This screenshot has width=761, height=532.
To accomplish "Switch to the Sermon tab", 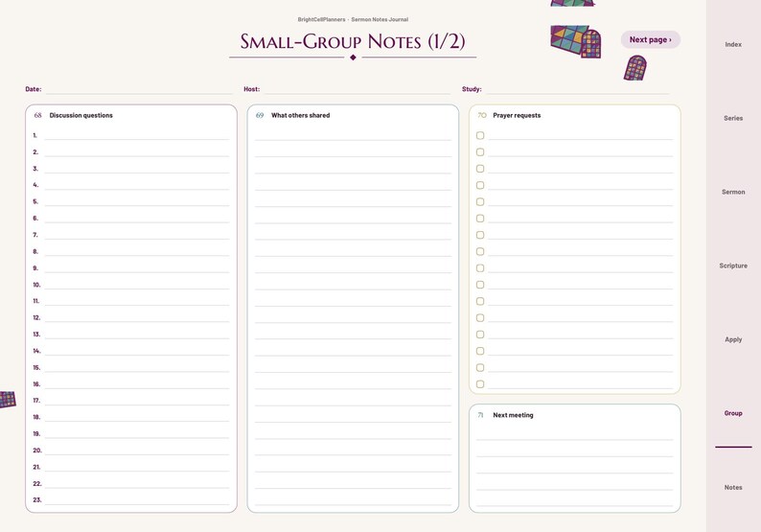I will 733,192.
